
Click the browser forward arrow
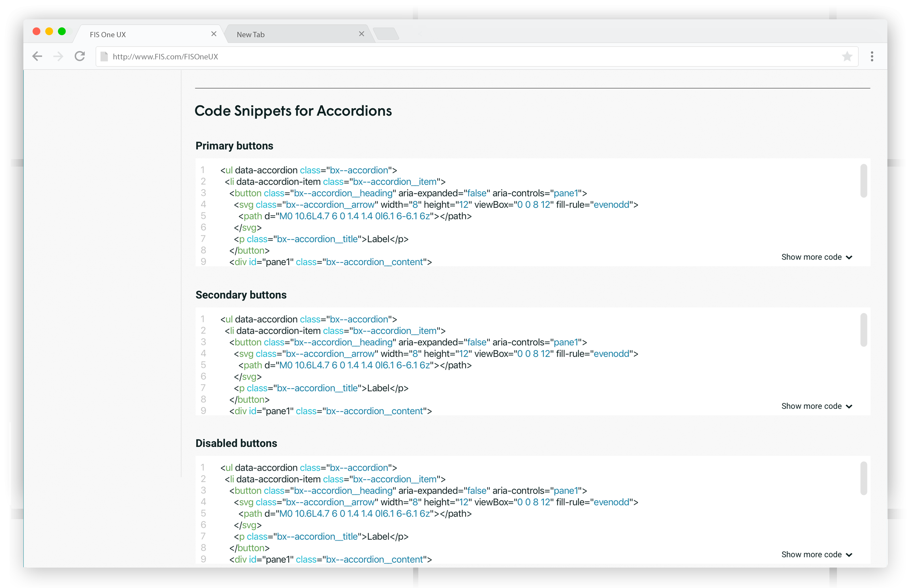(x=59, y=56)
